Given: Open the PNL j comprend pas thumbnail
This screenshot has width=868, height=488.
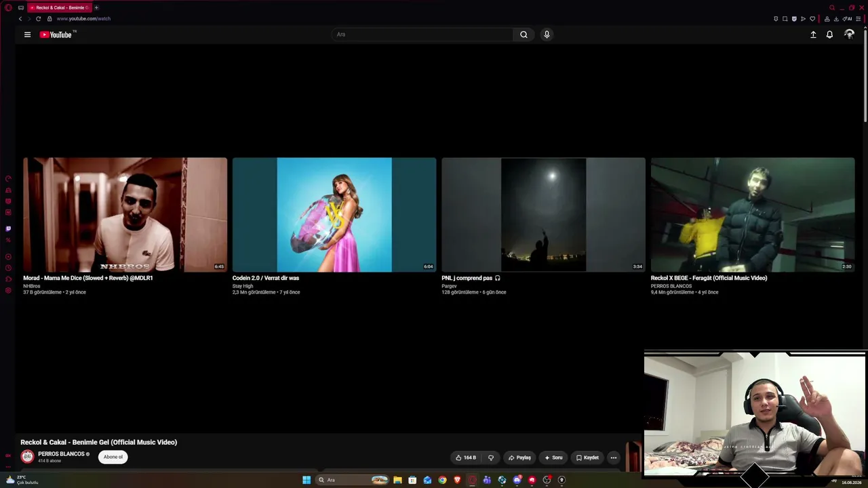Looking at the screenshot, I should [x=543, y=215].
